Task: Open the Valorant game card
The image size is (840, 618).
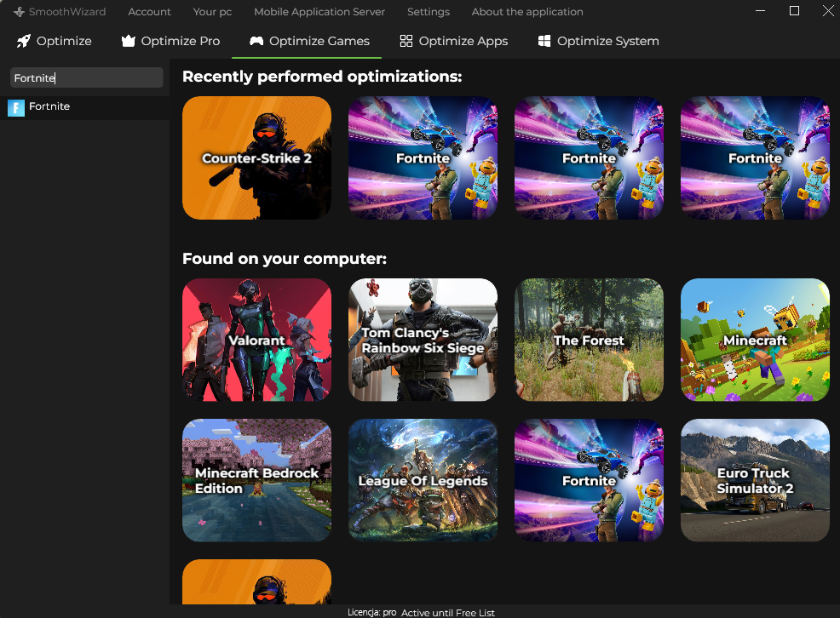Action: click(x=256, y=340)
